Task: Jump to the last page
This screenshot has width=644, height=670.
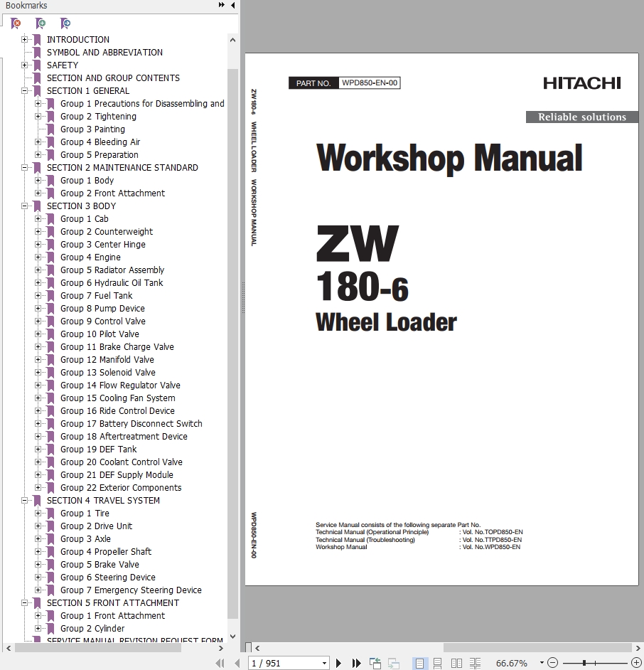Action: [356, 663]
